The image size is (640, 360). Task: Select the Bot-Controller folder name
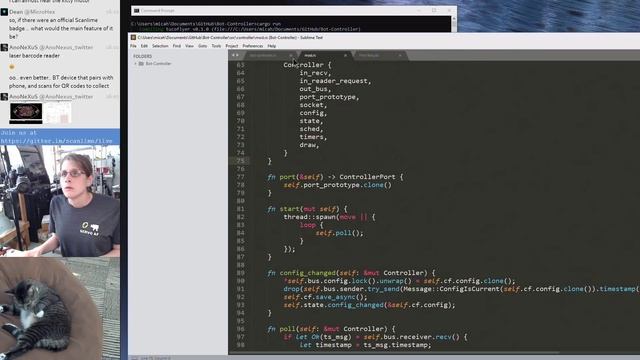pos(158,64)
